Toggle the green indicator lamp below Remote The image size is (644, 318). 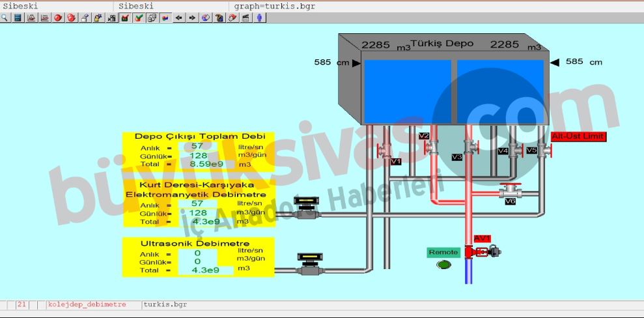pyautogui.click(x=444, y=265)
